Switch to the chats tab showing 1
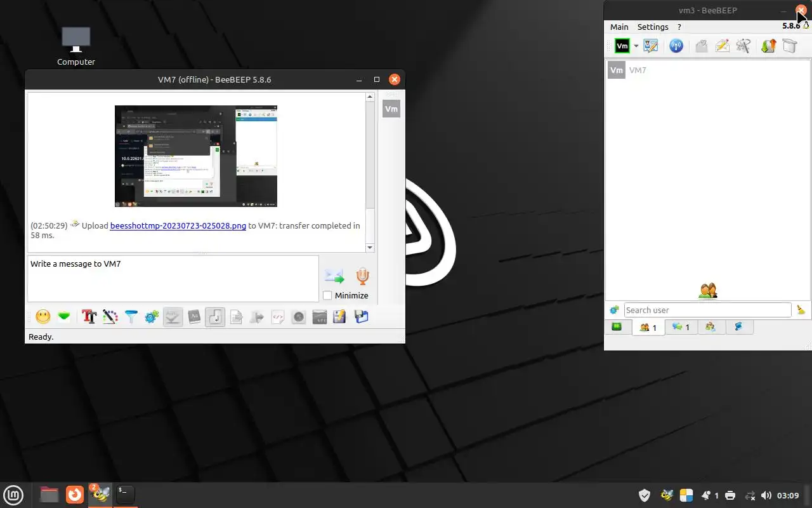Image resolution: width=812 pixels, height=508 pixels. (681, 326)
